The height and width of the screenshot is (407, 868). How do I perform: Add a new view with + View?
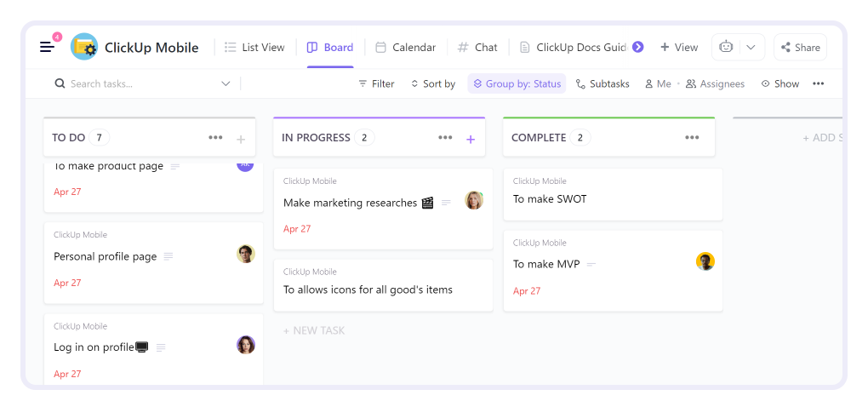point(679,48)
